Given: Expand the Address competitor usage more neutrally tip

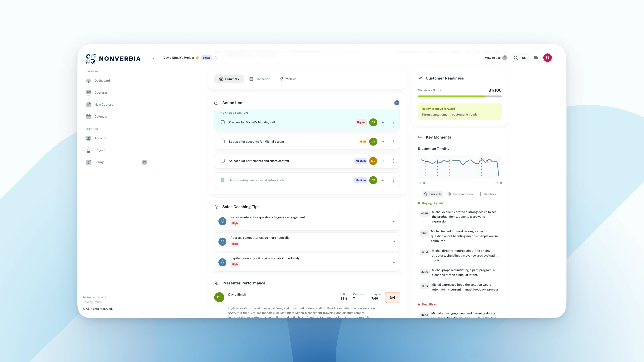Looking at the screenshot, I should (394, 242).
